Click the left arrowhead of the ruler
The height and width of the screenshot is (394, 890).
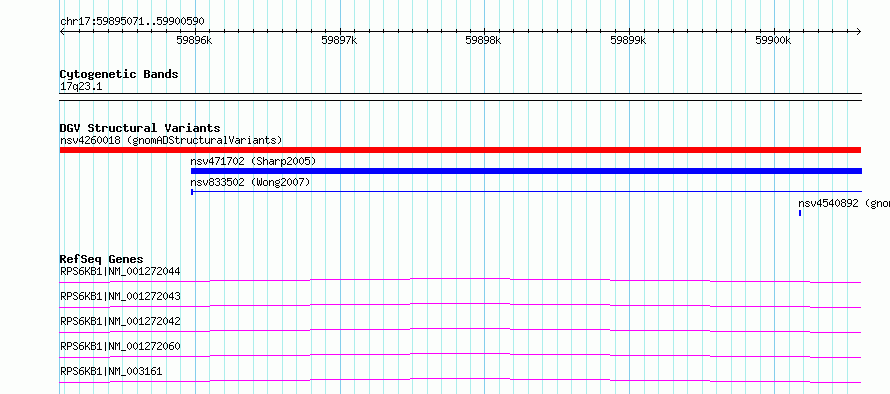point(62,31)
